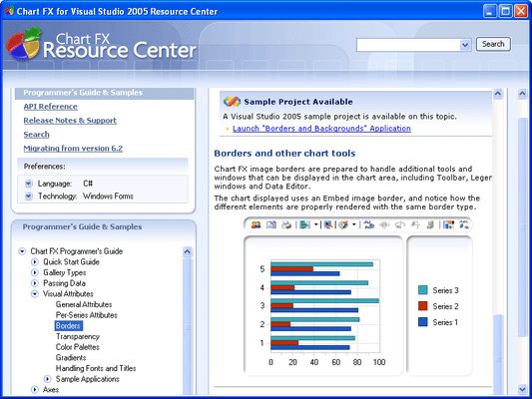Maximize the Resource Center window
Viewport: 532px width, 399px height.
click(505, 11)
